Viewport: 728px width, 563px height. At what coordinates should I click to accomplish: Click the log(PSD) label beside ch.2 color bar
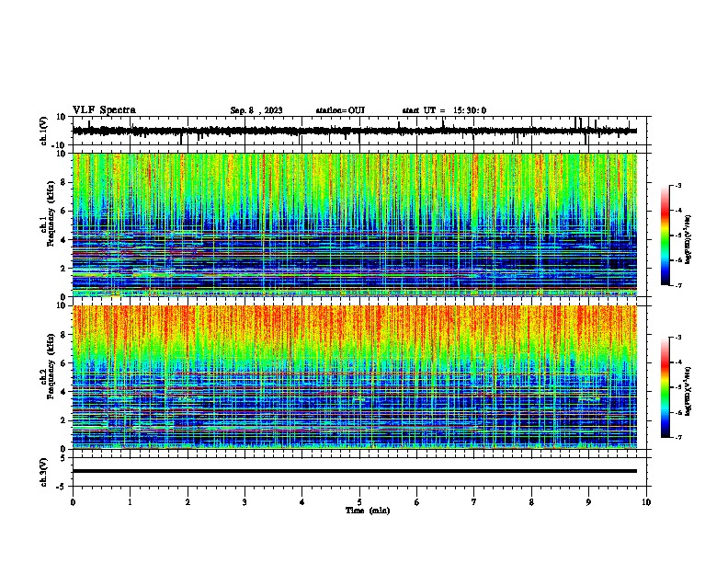688,391
